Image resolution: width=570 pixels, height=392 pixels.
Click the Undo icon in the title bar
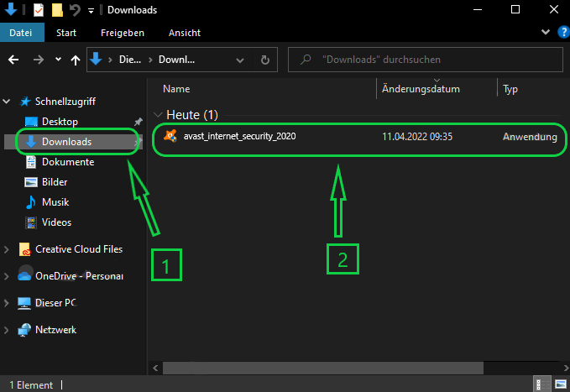click(75, 10)
